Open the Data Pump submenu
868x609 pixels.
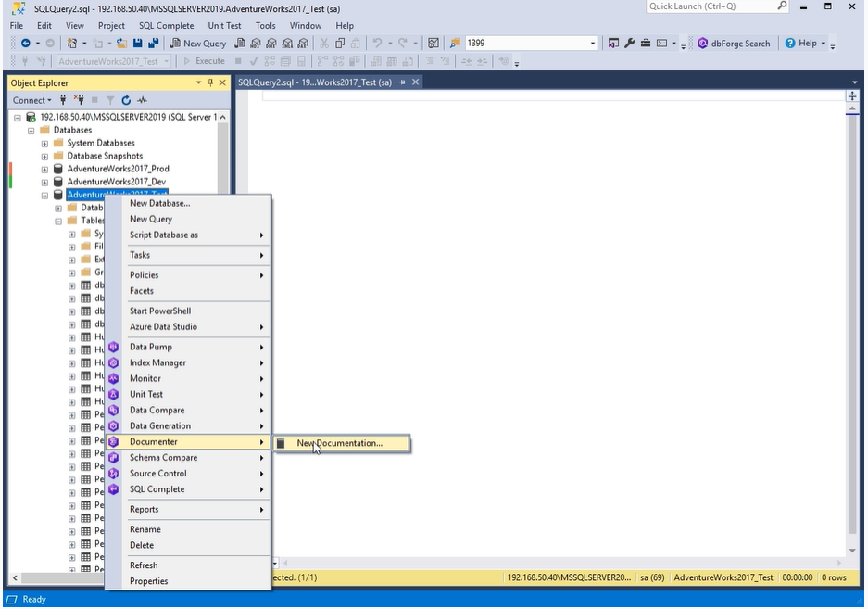(x=188, y=347)
